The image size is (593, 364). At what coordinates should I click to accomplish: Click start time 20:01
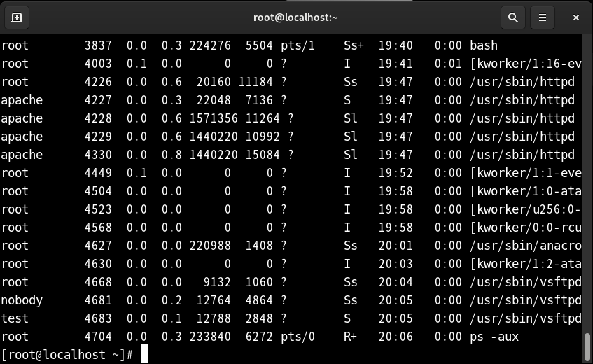point(396,246)
